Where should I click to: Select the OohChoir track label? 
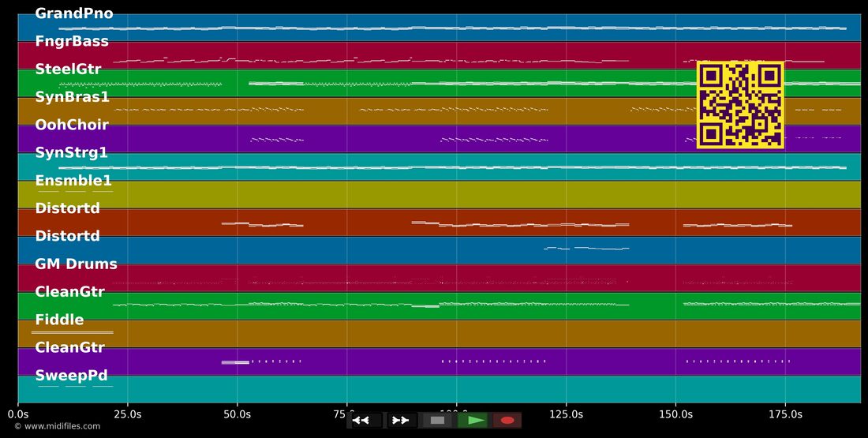coord(72,125)
